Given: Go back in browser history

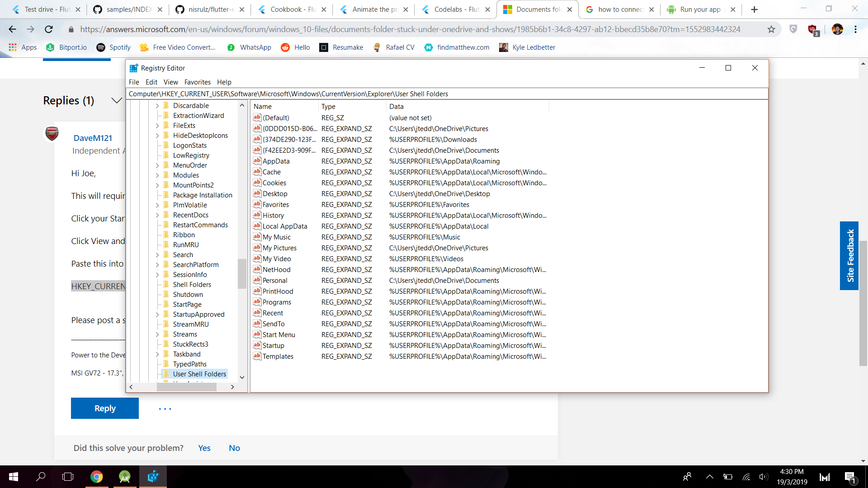Looking at the screenshot, I should 12,29.
